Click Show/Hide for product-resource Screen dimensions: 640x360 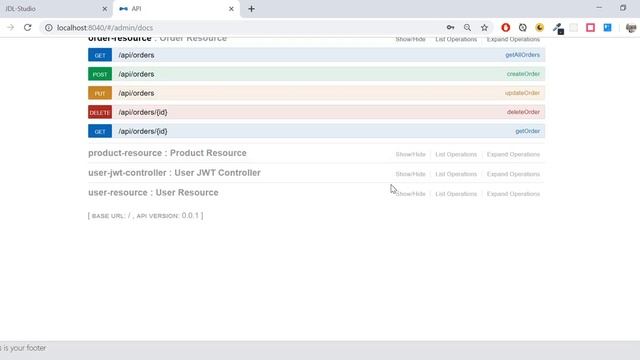point(410,154)
